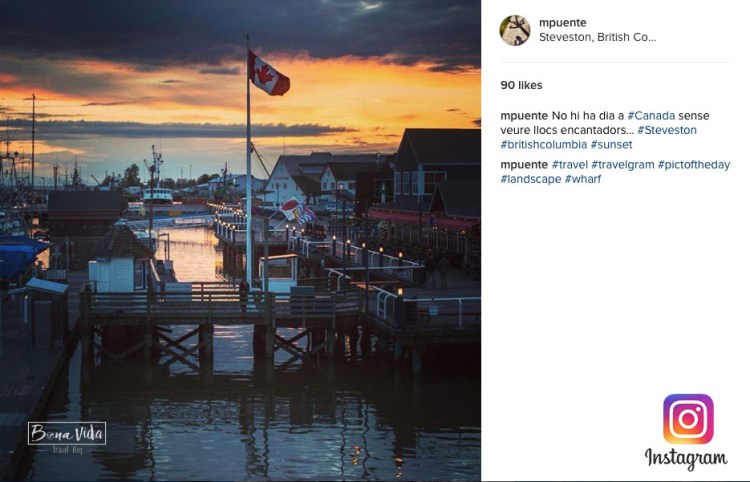Click mpuente username in first caption
750x482 pixels.
(524, 116)
